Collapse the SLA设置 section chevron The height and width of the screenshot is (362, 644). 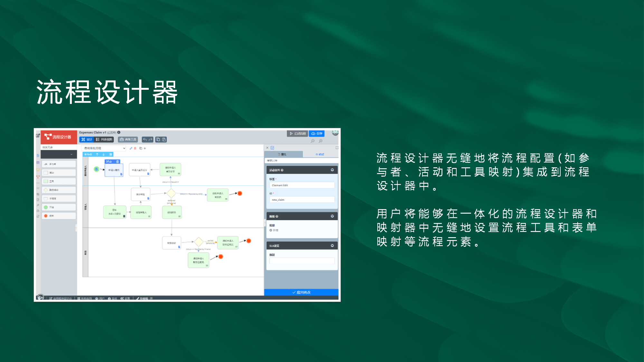[x=332, y=246]
